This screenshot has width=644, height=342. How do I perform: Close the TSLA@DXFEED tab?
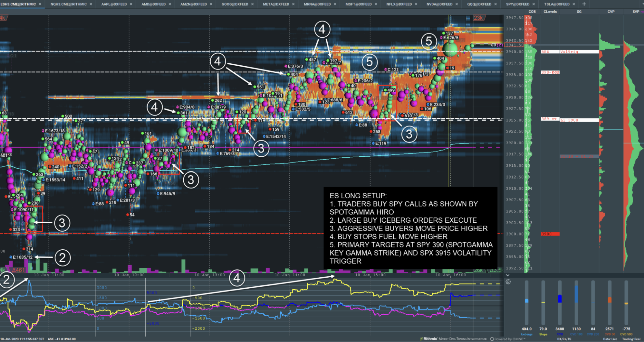point(574,4)
